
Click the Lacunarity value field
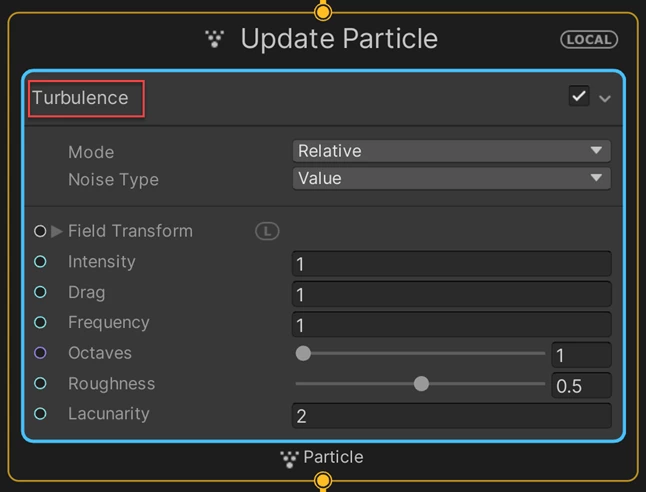(451, 415)
